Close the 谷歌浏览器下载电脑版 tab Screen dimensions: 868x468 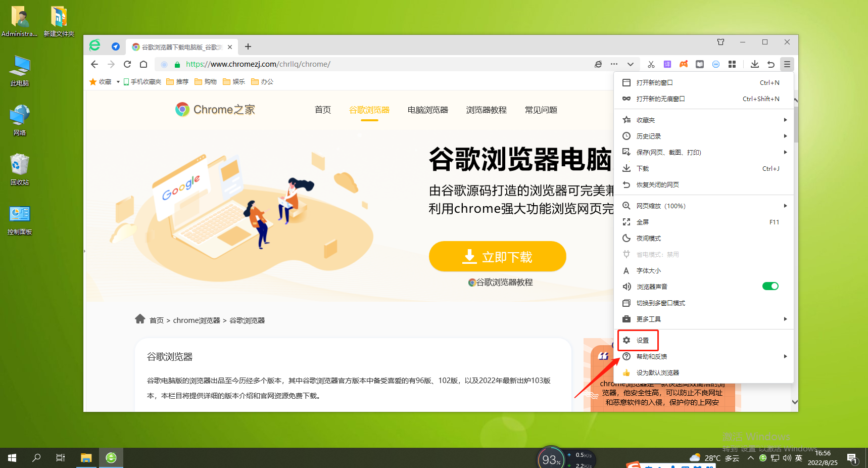[230, 47]
